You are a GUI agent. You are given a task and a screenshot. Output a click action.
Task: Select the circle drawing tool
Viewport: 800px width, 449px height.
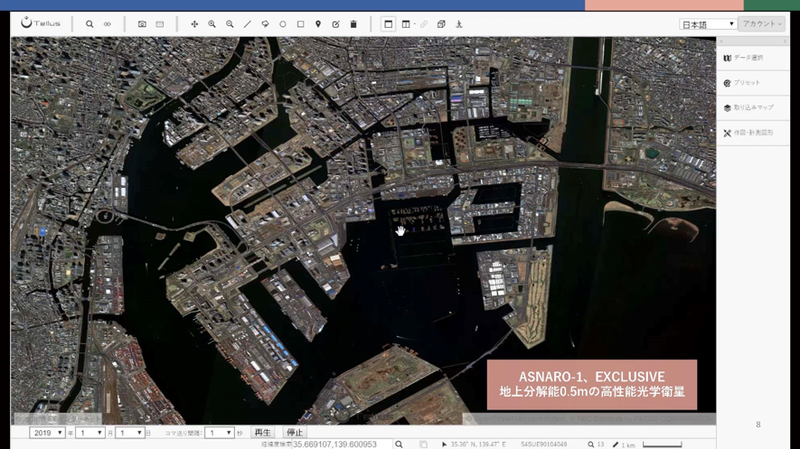[x=283, y=24]
